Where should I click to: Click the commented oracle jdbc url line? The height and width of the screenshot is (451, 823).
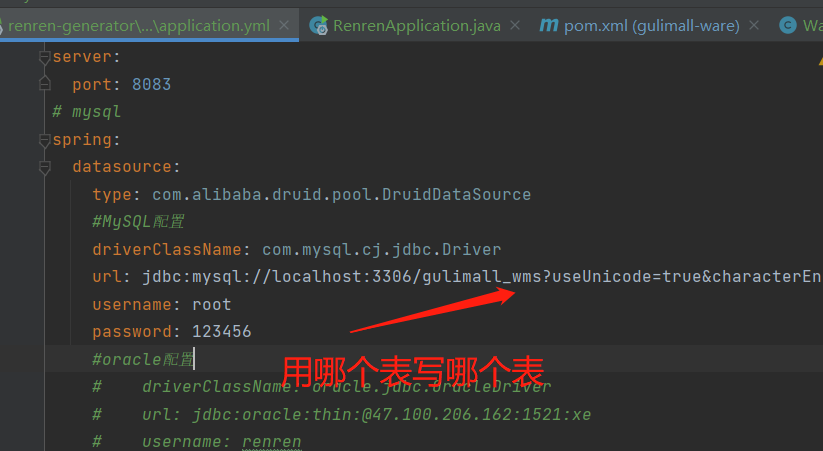(x=342, y=414)
